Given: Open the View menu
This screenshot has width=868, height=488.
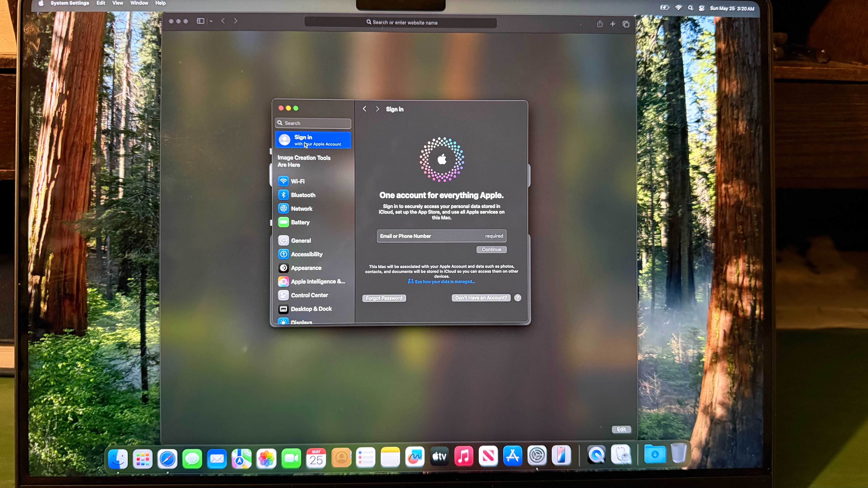Looking at the screenshot, I should pyautogui.click(x=118, y=3).
